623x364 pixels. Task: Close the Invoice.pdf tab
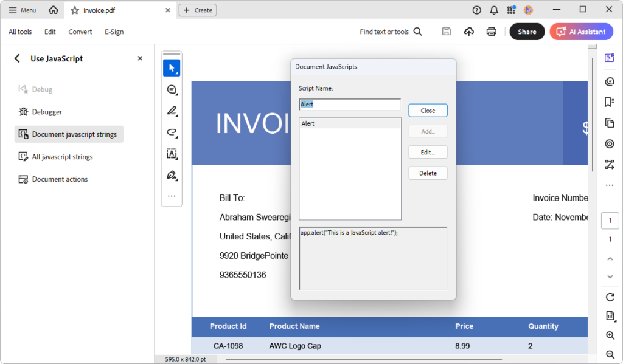coord(168,10)
